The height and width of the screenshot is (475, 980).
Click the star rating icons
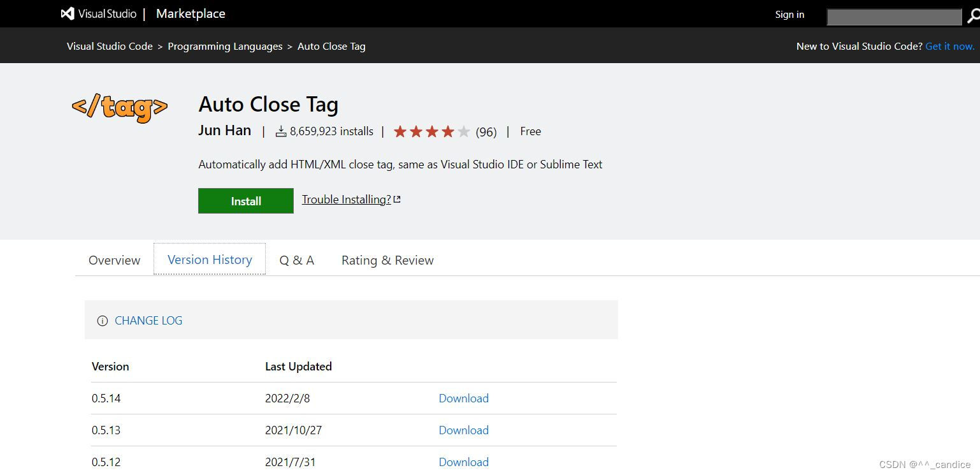tap(432, 132)
